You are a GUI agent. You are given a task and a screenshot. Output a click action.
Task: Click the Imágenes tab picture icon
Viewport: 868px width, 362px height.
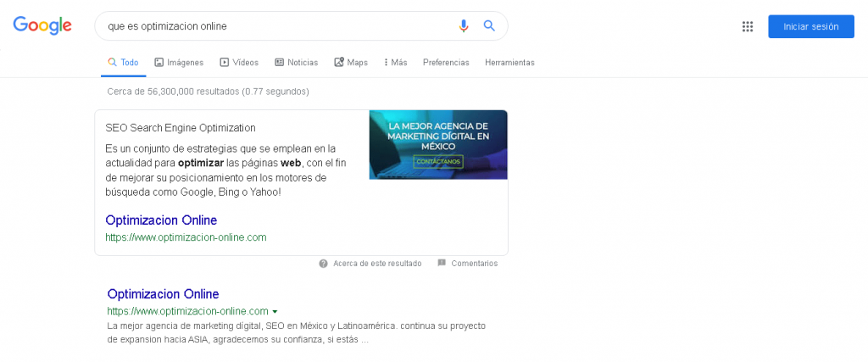click(x=159, y=63)
